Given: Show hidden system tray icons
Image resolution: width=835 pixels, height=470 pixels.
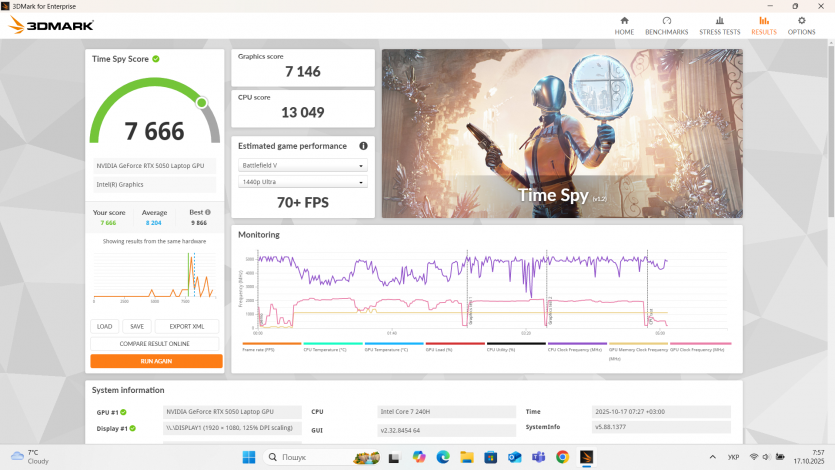Looking at the screenshot, I should 713,457.
